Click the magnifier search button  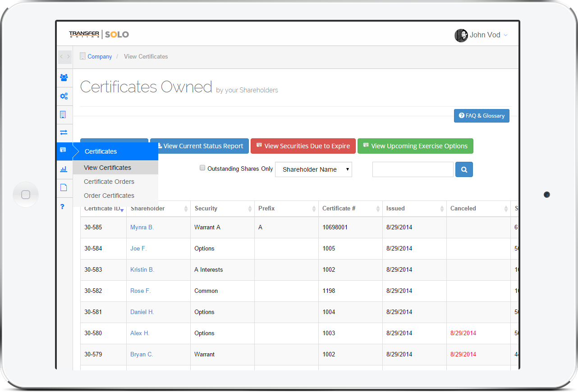[464, 169]
